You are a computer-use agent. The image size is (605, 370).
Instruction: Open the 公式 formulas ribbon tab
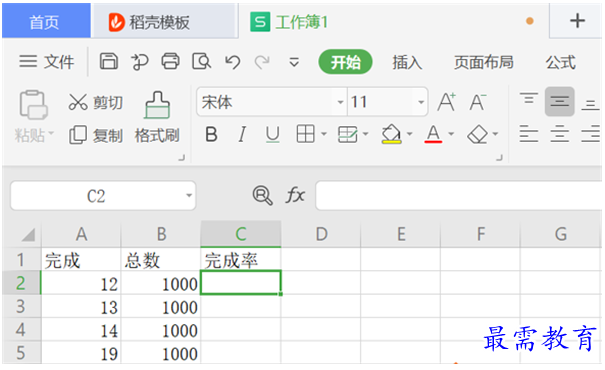[x=561, y=62]
